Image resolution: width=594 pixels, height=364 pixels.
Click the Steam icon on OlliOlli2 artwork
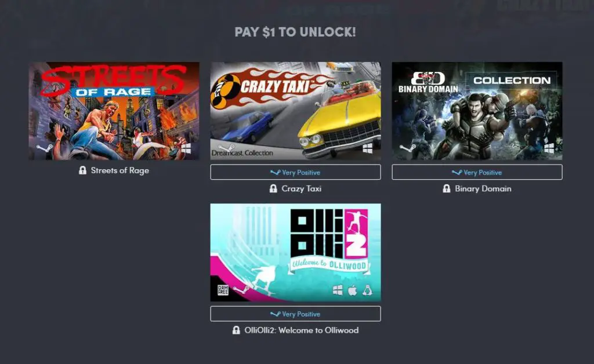(241, 290)
